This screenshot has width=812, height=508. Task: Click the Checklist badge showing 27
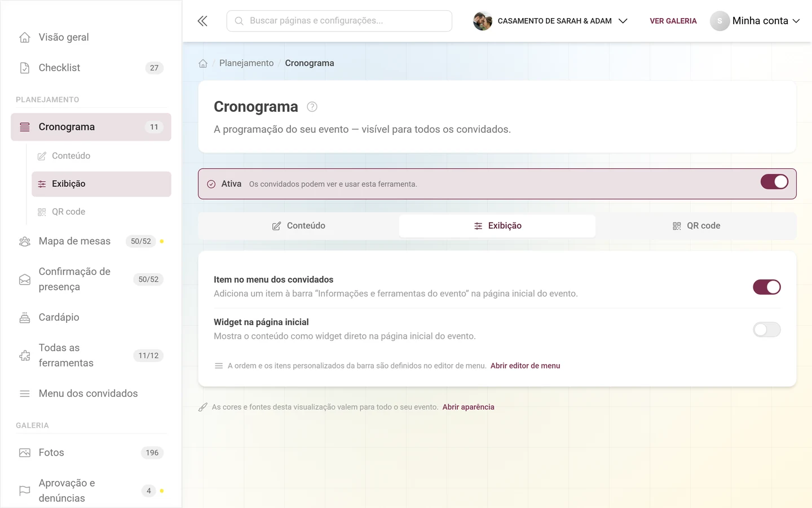[x=154, y=68]
